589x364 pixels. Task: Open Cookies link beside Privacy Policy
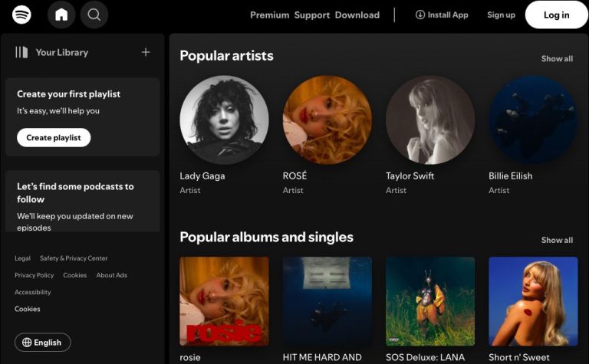pos(74,275)
